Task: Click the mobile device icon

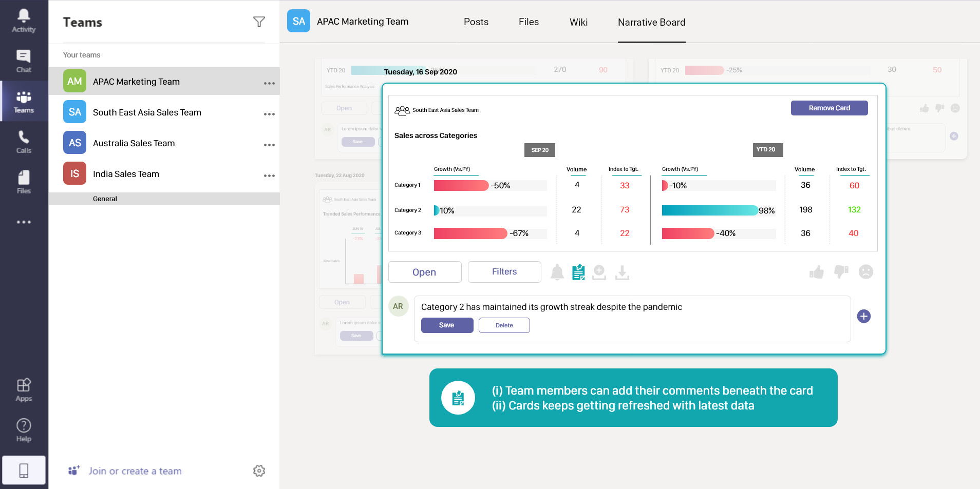Action: 24,470
